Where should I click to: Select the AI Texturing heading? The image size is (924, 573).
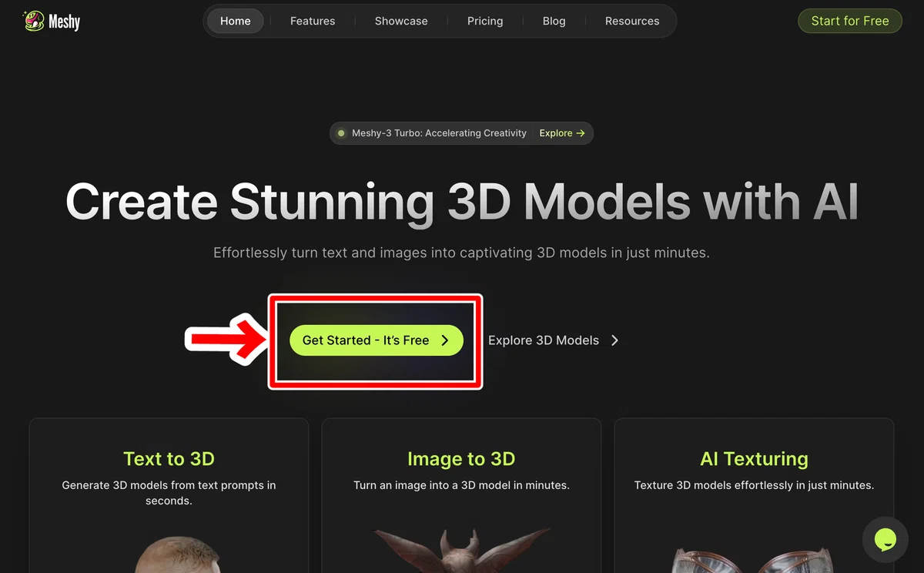[754, 459]
